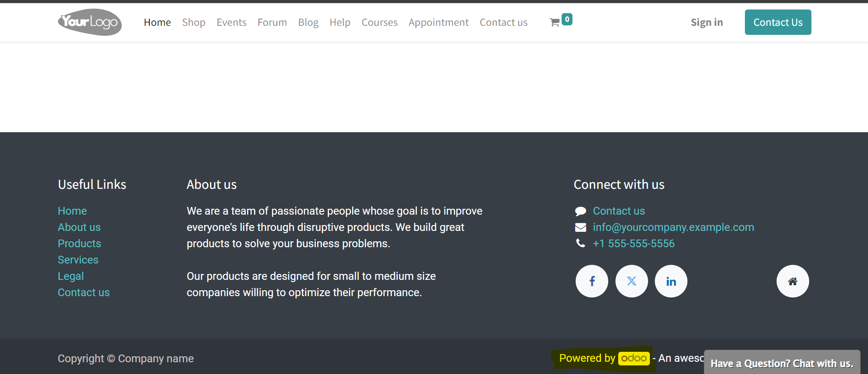Click the YourLogo site logo
Screen dimensions: 868x374
point(90,22)
